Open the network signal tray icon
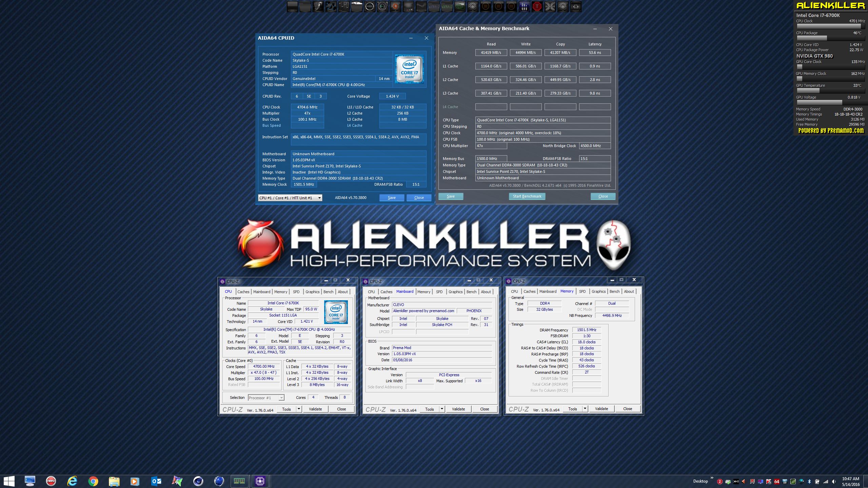 click(x=826, y=482)
